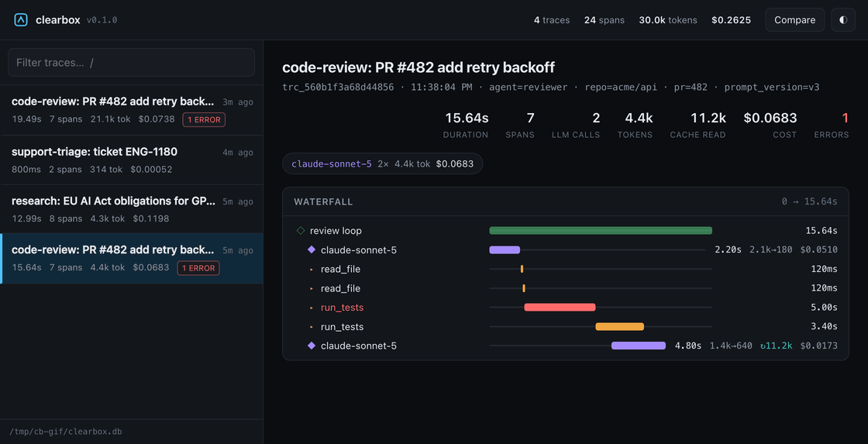Click purple bar of 4.80s claude-sonnet-5 span
The image size is (868, 444).
(x=639, y=346)
